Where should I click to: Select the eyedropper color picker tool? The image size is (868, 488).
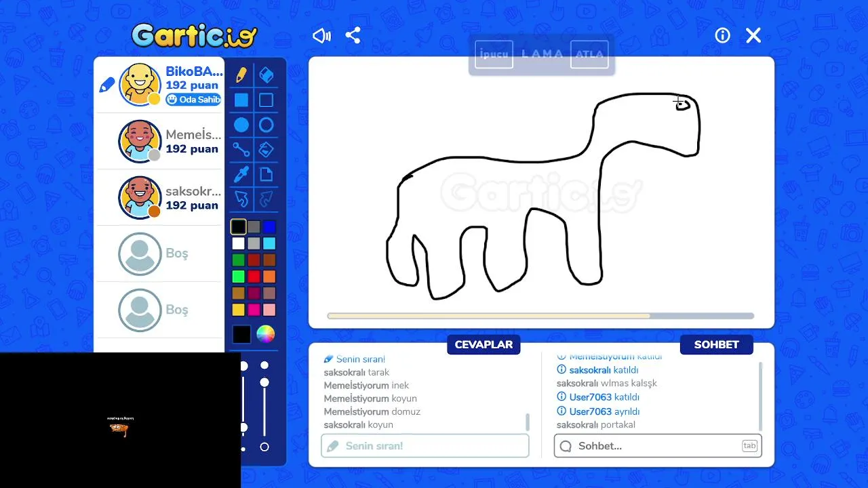click(x=241, y=174)
